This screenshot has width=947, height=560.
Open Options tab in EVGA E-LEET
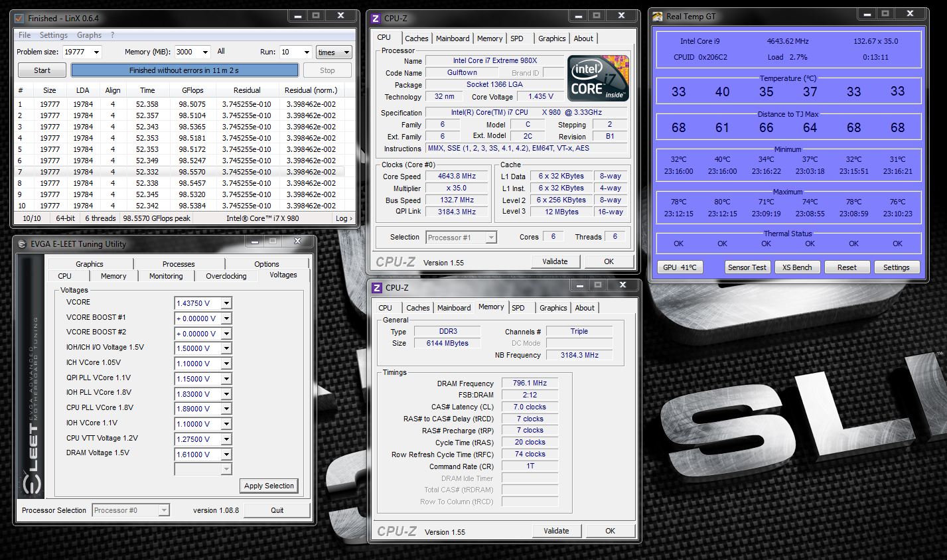(x=267, y=264)
